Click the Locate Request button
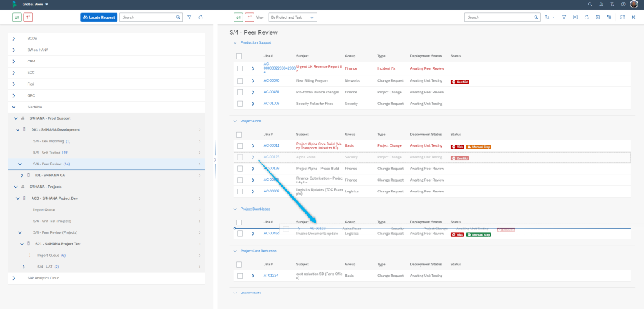The width and height of the screenshot is (644, 309). coord(99,17)
